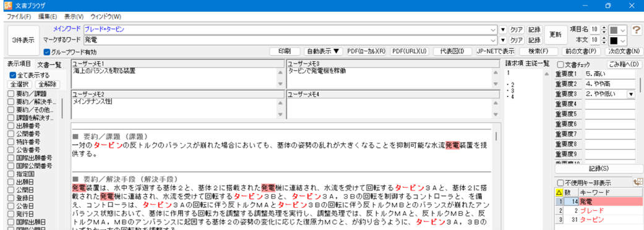Open the マークするワード combo box chevron
Image resolution: width=644 pixels, height=230 pixels.
[x=493, y=40]
